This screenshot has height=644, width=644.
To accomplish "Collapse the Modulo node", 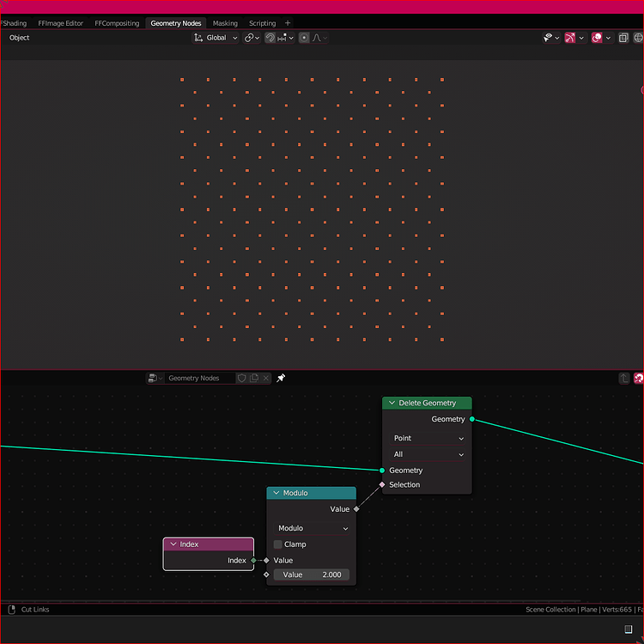I will 276,493.
